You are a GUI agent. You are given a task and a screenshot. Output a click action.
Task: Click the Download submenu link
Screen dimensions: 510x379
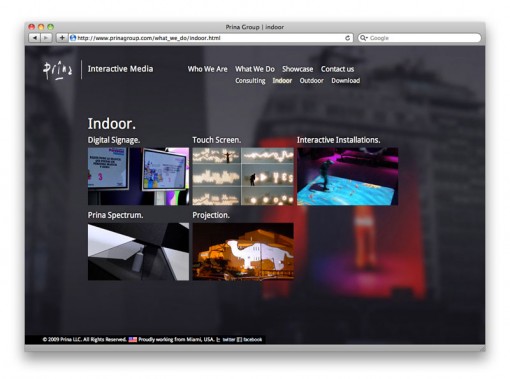tap(346, 81)
